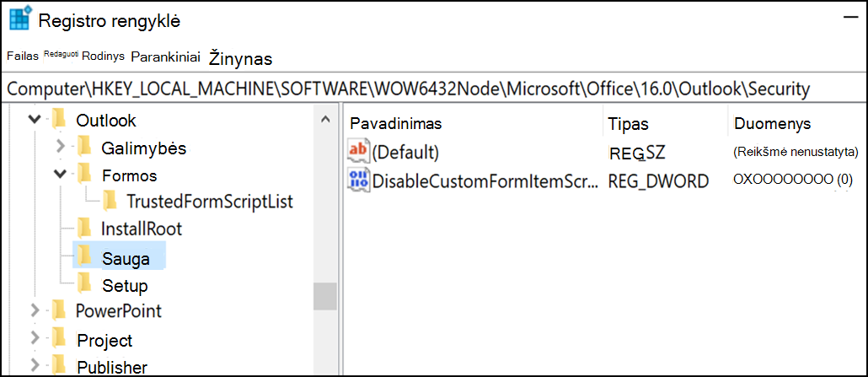Image resolution: width=868 pixels, height=377 pixels.
Task: Select the DisableCustomFormItemScr... value name
Action: [485, 180]
